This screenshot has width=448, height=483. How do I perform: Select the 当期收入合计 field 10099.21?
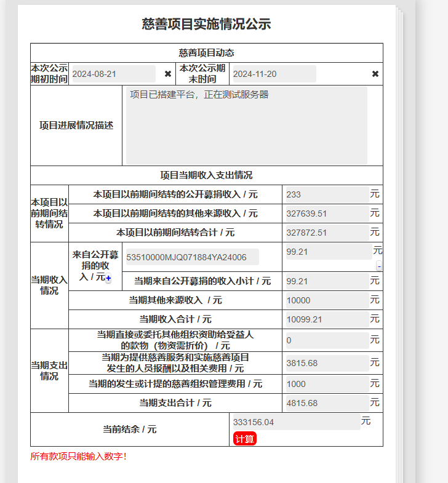(x=327, y=319)
